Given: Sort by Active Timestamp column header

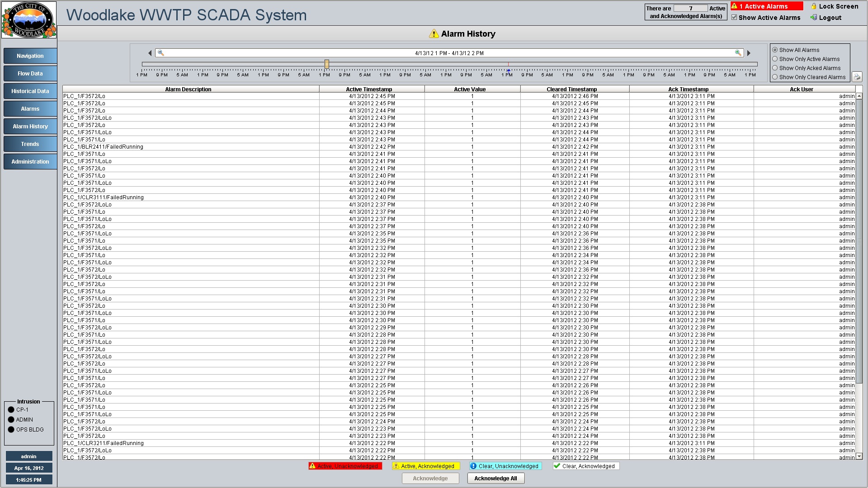Looking at the screenshot, I should click(x=369, y=89).
